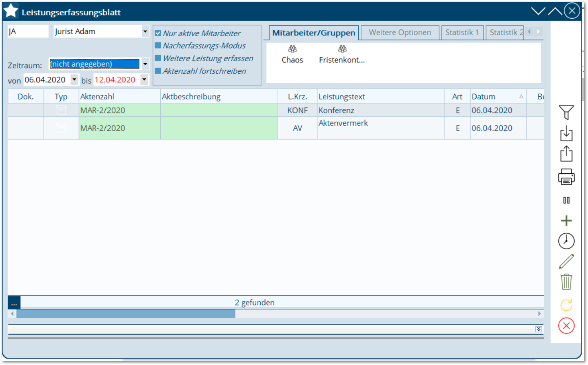The image size is (588, 365).
Task: Select the Fristenkont... group icon
Action: click(x=342, y=49)
